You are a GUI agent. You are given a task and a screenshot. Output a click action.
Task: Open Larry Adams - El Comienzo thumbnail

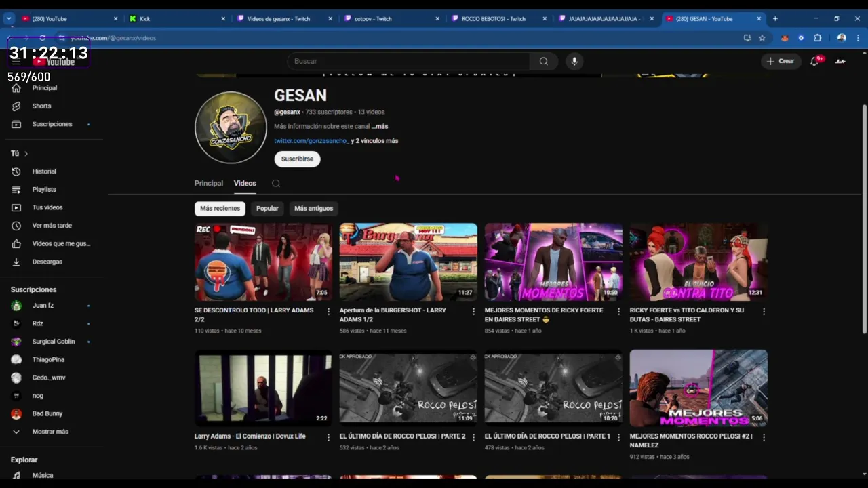pyautogui.click(x=264, y=388)
